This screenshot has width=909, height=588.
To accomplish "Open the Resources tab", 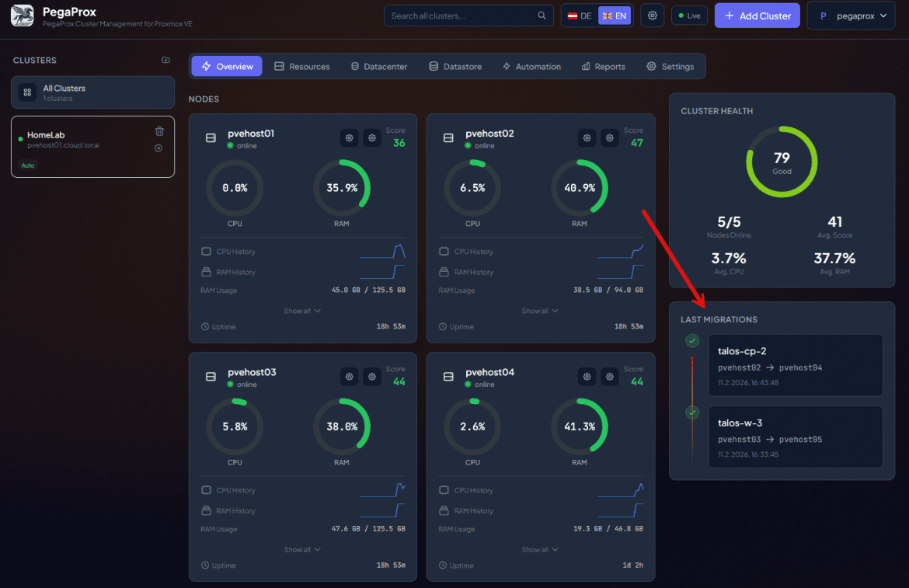I will click(x=302, y=67).
